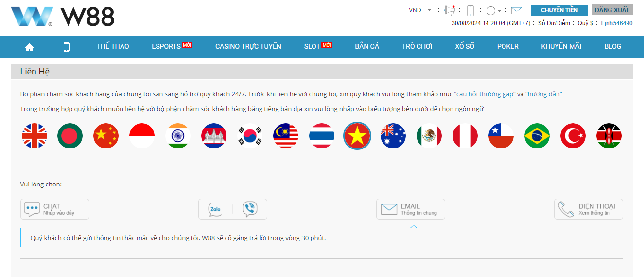Image resolution: width=644 pixels, height=277 pixels.
Task: Go to home via the house icon
Action: tap(29, 47)
